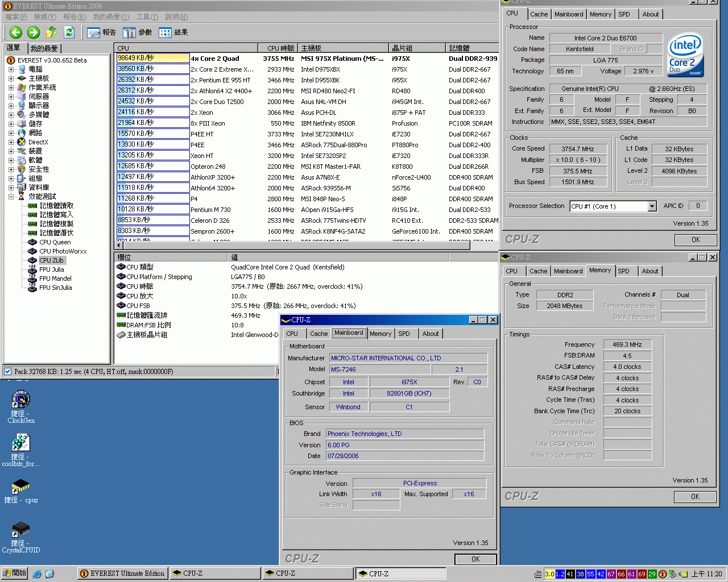This screenshot has height=582, width=728.
Task: Click OK in the Mainboard CPU-Z window
Action: [x=475, y=559]
